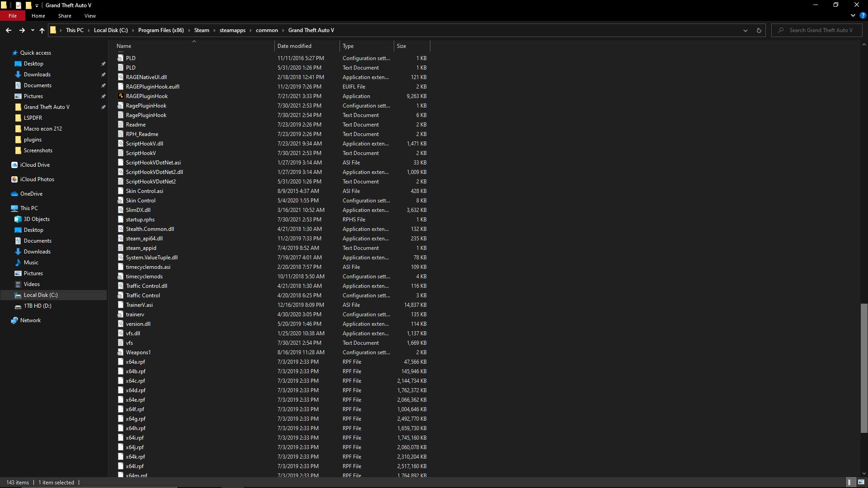
Task: Expand the quick access toolbar dropdown
Action: [x=37, y=5]
